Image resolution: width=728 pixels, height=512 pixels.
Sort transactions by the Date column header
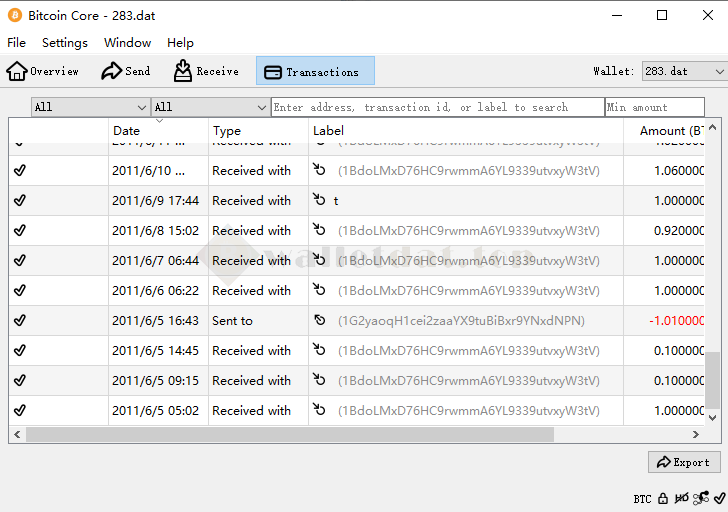click(158, 131)
